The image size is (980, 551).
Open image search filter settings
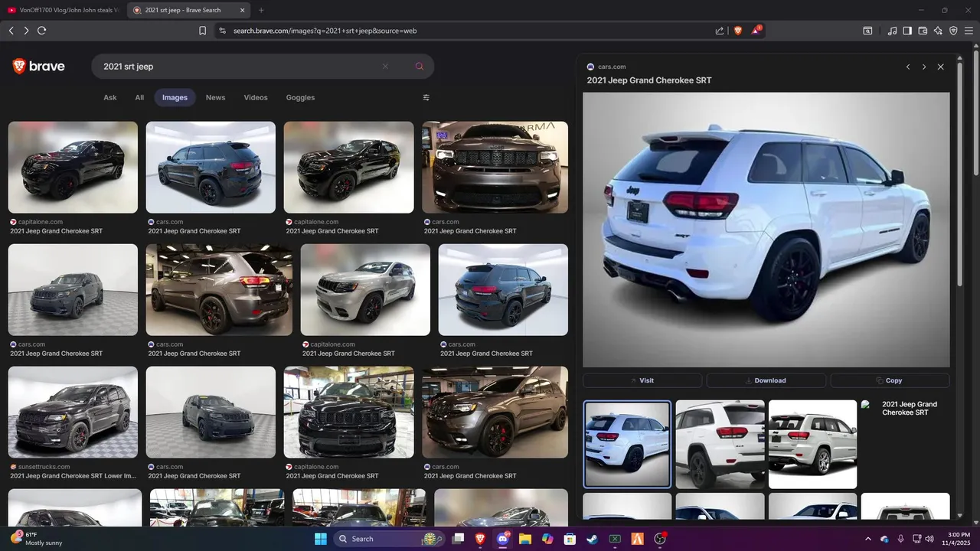click(426, 97)
